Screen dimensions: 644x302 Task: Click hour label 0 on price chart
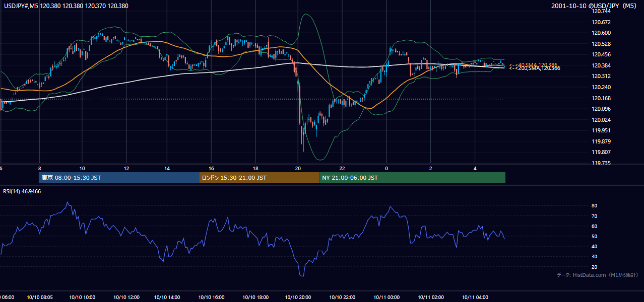(x=387, y=168)
